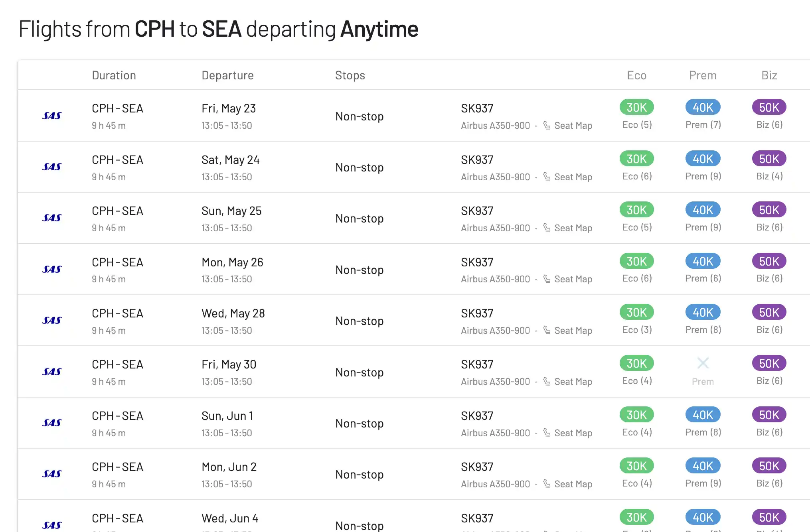The height and width of the screenshot is (532, 810).
Task: Click the SAS logo on the May 30 row
Action: click(x=52, y=372)
